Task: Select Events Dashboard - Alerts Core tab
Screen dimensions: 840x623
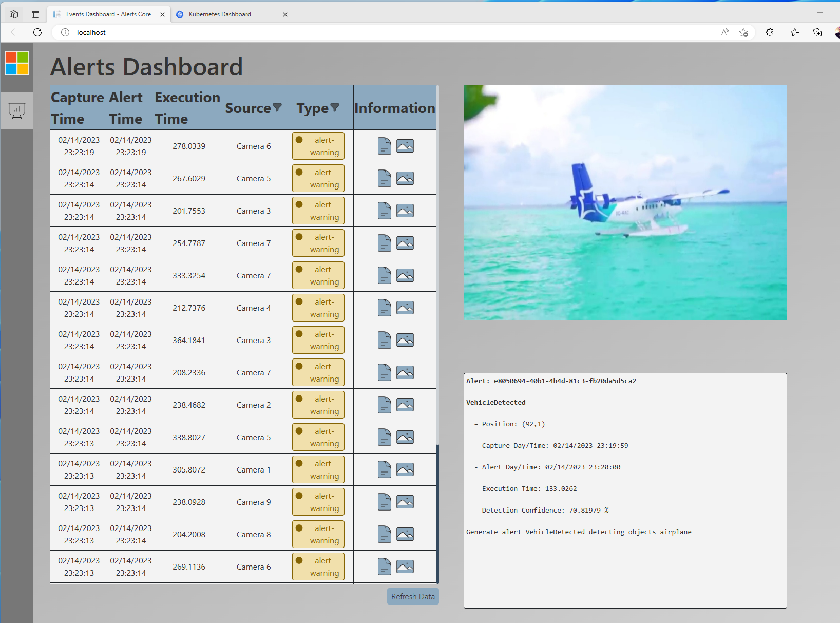Action: pos(109,14)
